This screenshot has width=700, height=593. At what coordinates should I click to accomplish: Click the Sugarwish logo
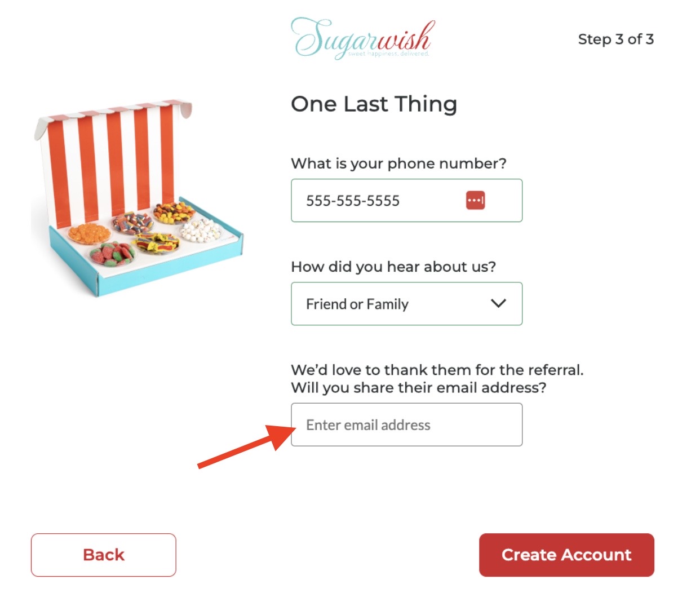(363, 38)
